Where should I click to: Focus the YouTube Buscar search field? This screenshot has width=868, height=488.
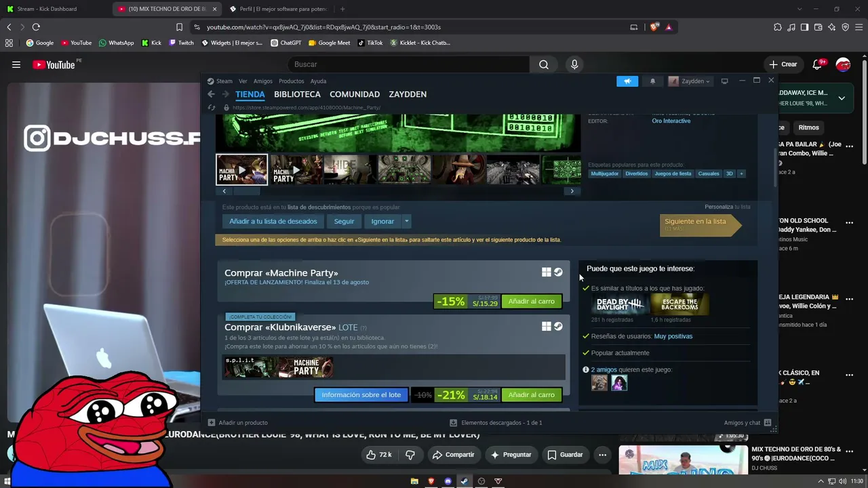[409, 64]
